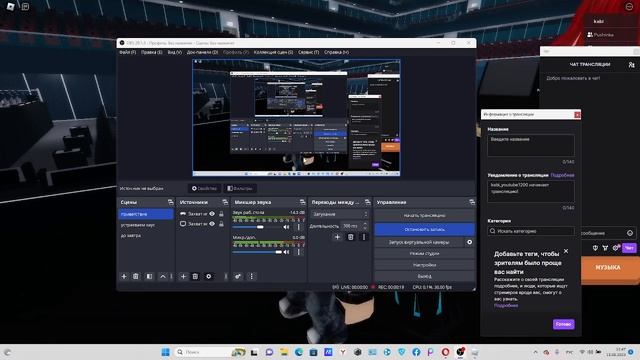Delete scene transition with trash icon
The width and height of the screenshot is (640, 360).
pos(350,237)
